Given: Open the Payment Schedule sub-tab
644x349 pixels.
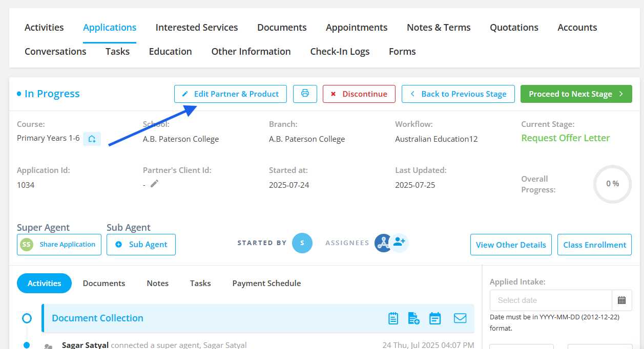Looking at the screenshot, I should click(x=266, y=283).
